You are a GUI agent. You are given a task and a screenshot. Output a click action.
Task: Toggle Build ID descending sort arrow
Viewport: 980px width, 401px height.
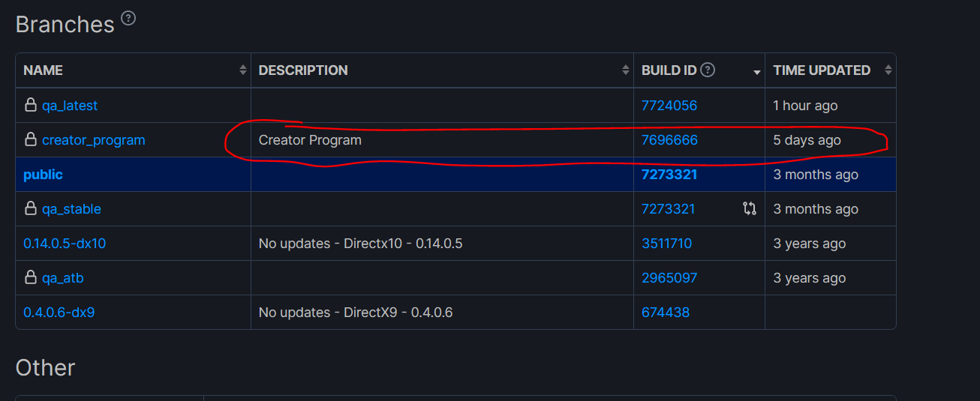(757, 71)
